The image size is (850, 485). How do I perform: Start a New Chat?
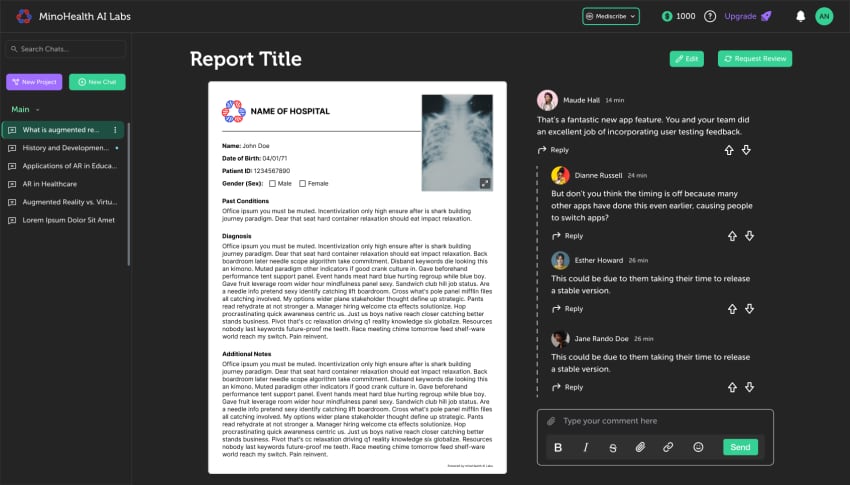(x=97, y=82)
